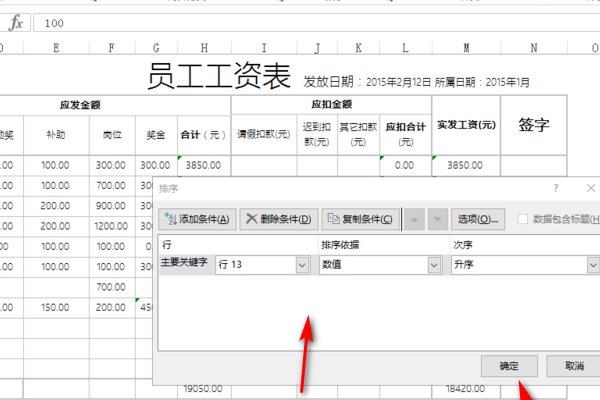Click the 应扣金额 header cell
This screenshot has height=400, width=600.
[331, 104]
